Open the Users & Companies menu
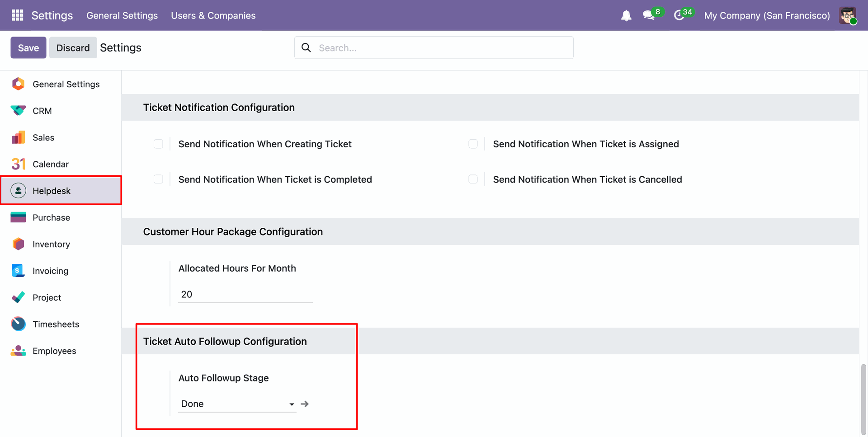 coord(213,15)
